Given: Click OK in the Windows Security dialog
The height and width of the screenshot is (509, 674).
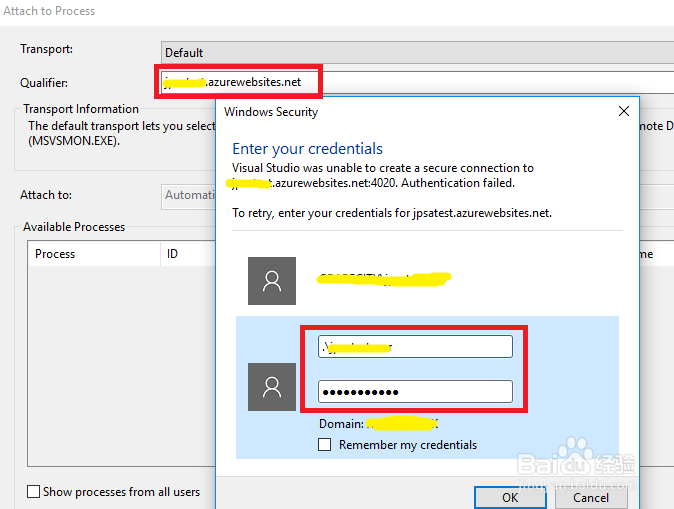Looking at the screenshot, I should pos(510,497).
